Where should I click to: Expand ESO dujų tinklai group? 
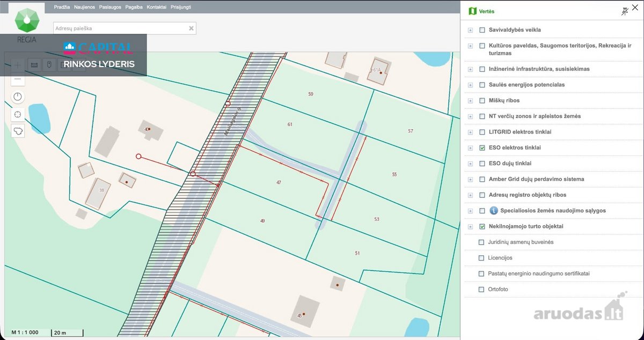pyautogui.click(x=470, y=164)
